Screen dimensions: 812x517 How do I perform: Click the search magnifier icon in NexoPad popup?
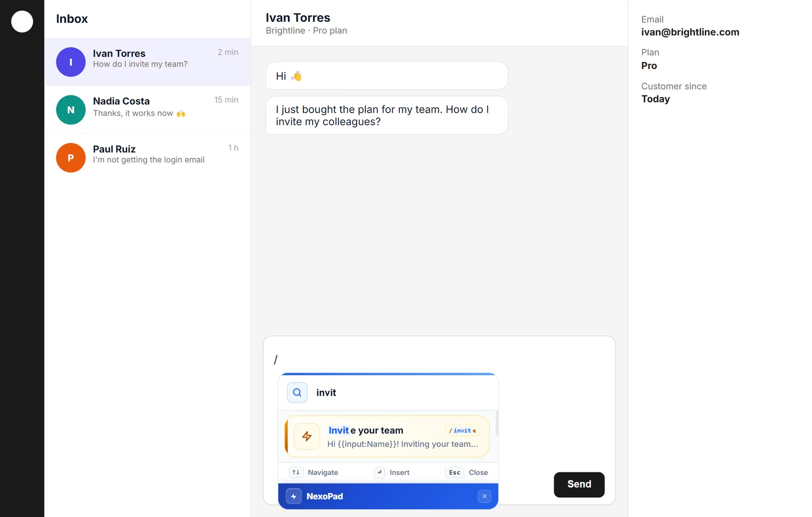click(297, 393)
